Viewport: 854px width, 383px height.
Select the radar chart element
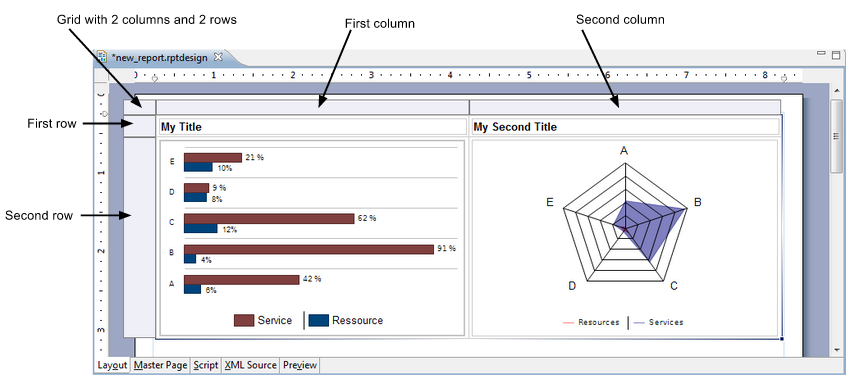point(625,238)
